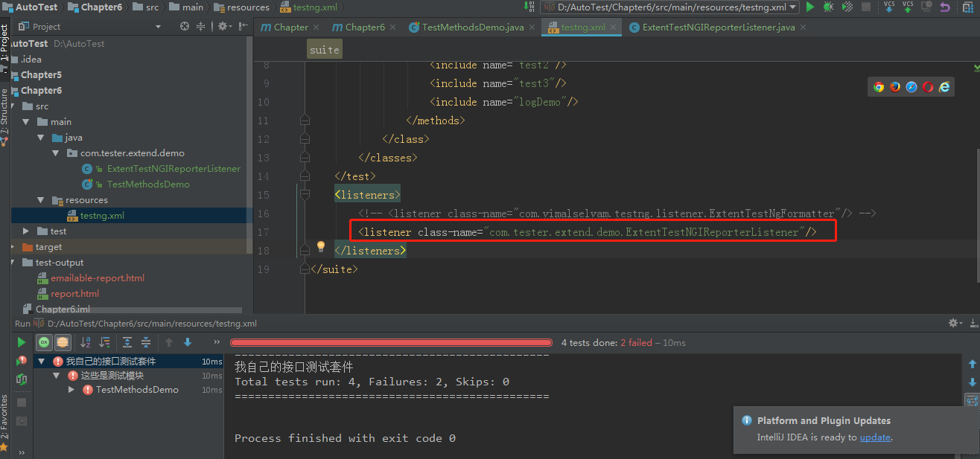Image resolution: width=980 pixels, height=459 pixels.
Task: Click the update link in notification
Action: (875, 437)
